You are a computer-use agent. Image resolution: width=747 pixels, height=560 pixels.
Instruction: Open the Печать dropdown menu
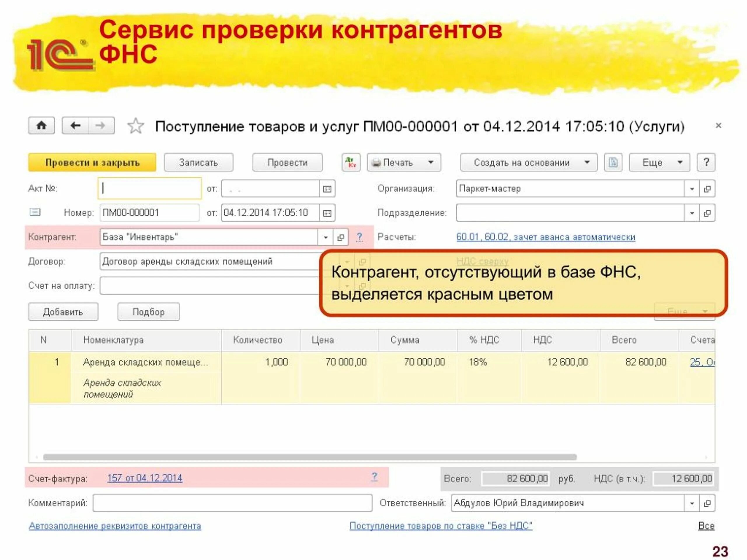point(404,162)
